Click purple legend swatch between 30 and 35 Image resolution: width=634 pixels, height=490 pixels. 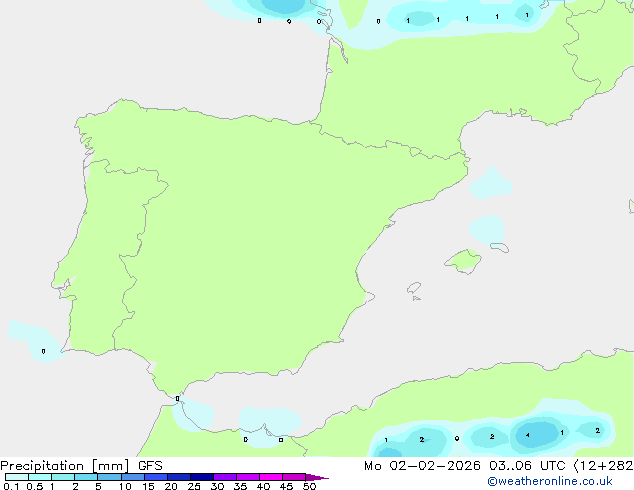coord(225,477)
